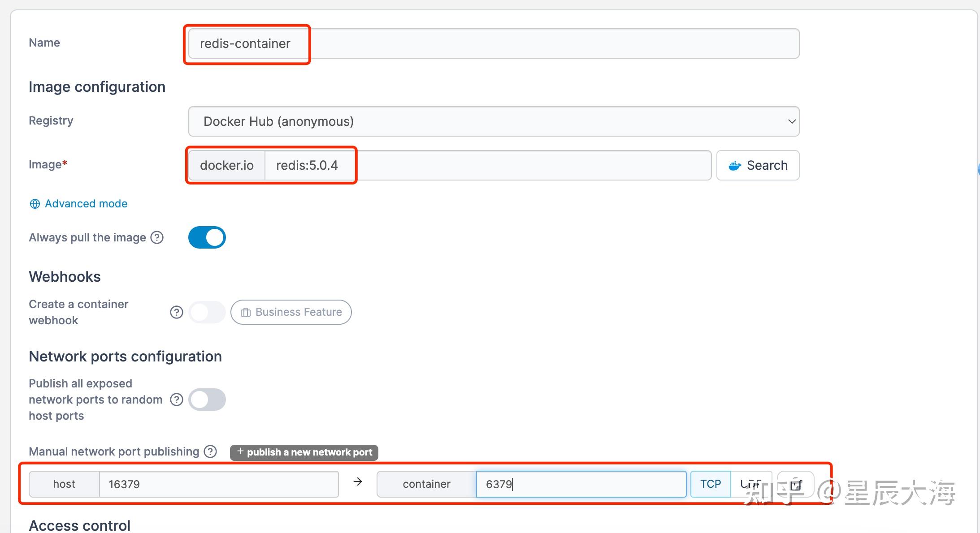The image size is (980, 533).
Task: Open Advanced mode via the globe icon
Action: click(x=35, y=203)
